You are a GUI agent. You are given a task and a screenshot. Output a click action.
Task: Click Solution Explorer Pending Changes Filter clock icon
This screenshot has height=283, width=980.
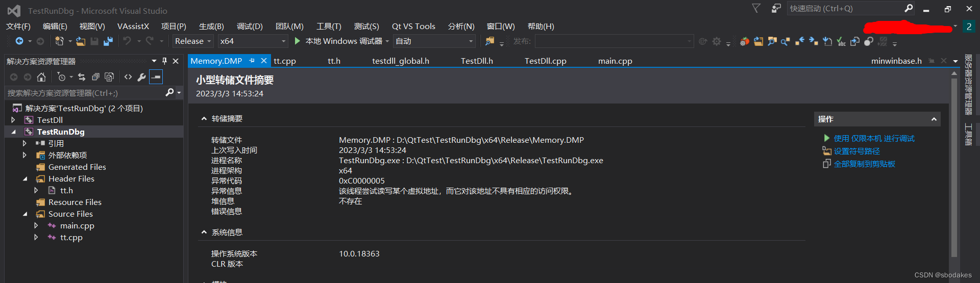coord(61,77)
